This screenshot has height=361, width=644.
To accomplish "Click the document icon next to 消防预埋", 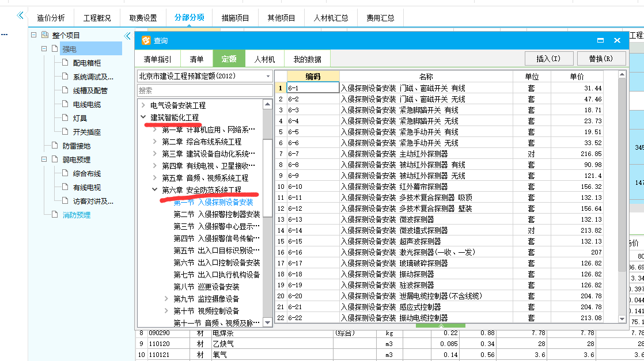I will tap(55, 214).
